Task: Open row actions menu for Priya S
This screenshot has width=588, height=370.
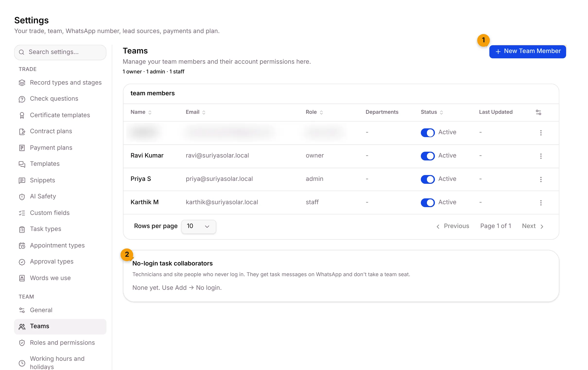Action: 541,180
